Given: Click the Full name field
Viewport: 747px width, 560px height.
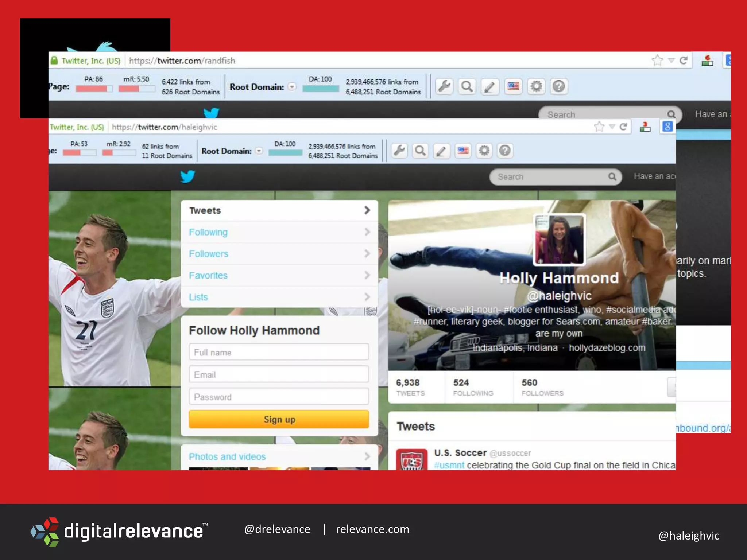Looking at the screenshot, I should [279, 352].
